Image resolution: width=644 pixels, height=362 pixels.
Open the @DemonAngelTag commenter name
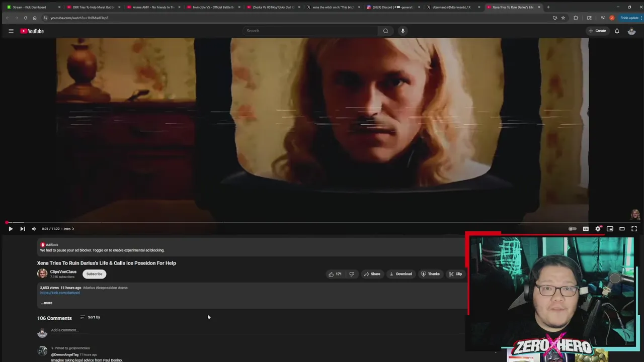tap(64, 354)
